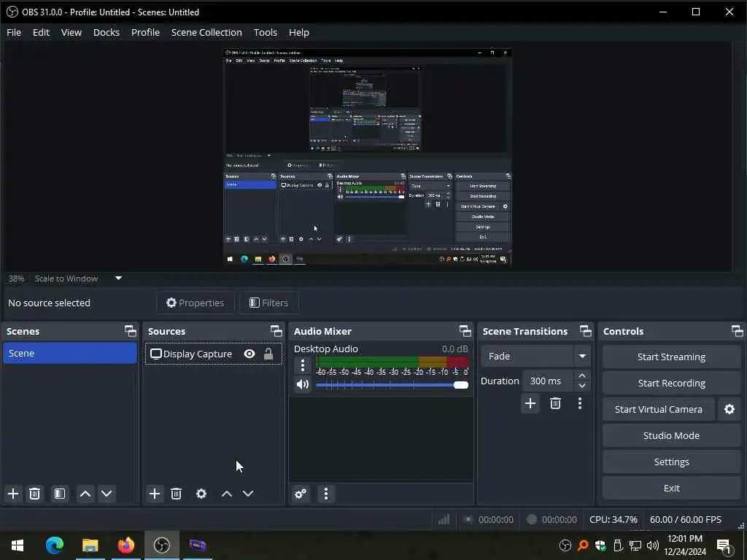
Task: Float the Controls dock
Action: [x=737, y=331]
